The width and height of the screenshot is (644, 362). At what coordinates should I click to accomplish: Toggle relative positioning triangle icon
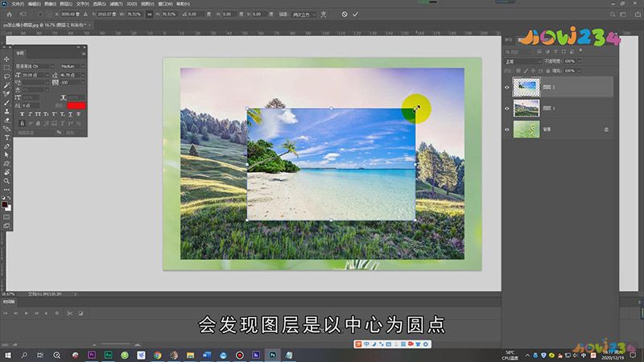(85, 14)
